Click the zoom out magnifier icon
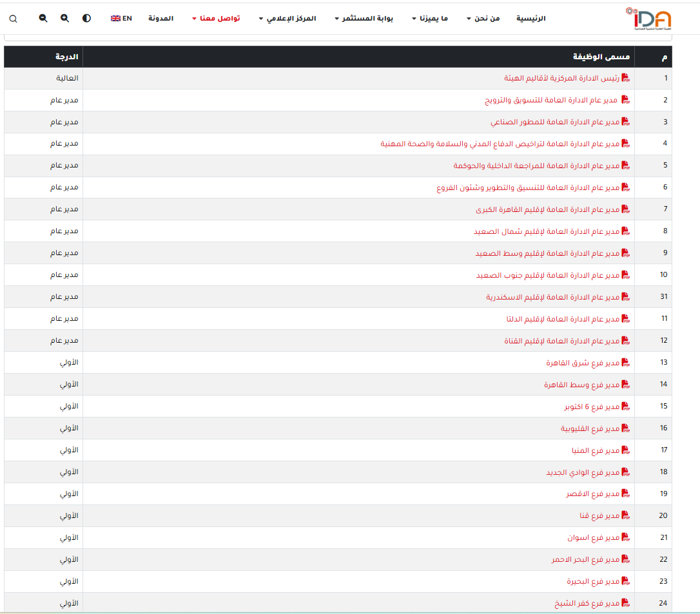The height and width of the screenshot is (614, 700). [x=43, y=19]
